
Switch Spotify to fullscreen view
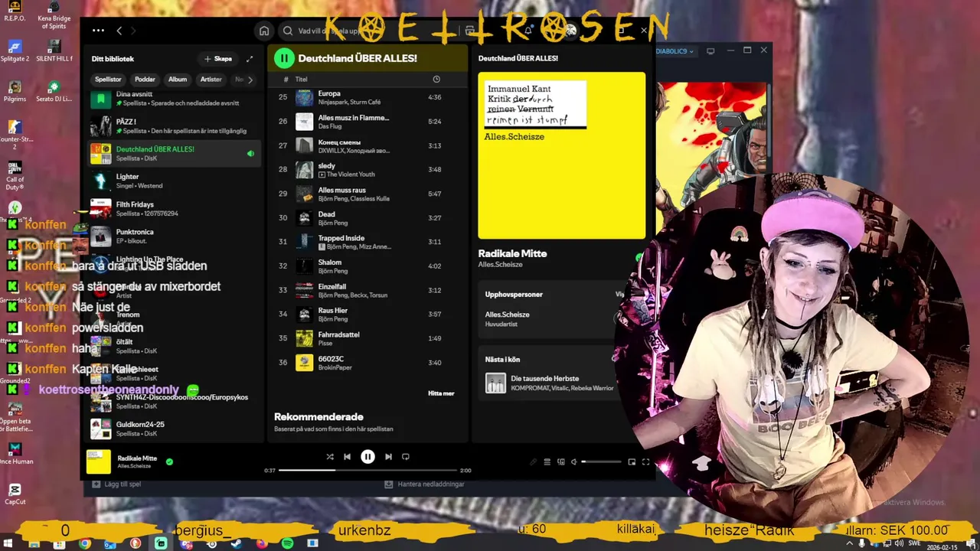[x=645, y=461]
